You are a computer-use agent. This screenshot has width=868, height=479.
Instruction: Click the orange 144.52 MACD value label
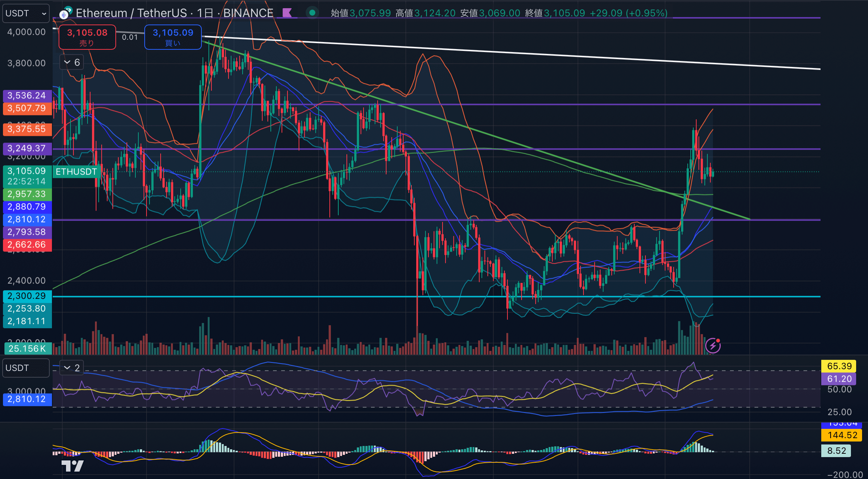click(842, 435)
